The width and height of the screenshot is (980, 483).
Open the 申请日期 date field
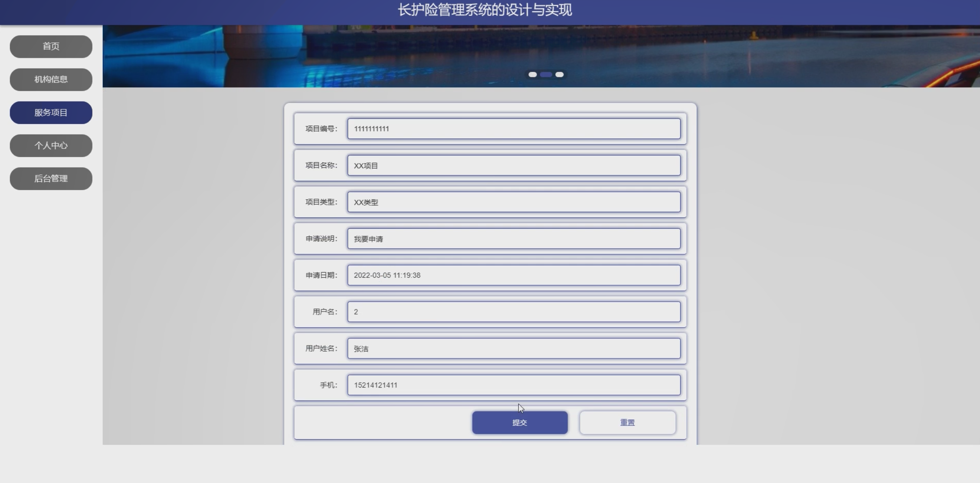(514, 275)
